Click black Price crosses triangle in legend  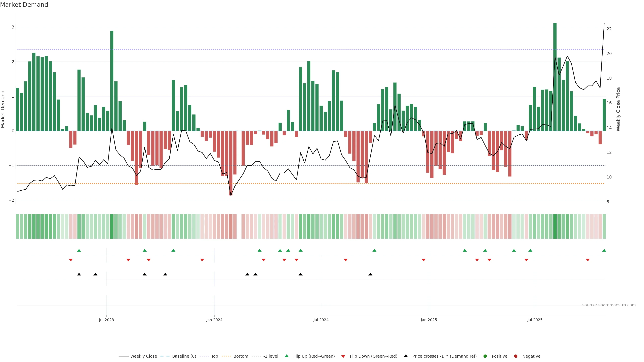click(406, 356)
